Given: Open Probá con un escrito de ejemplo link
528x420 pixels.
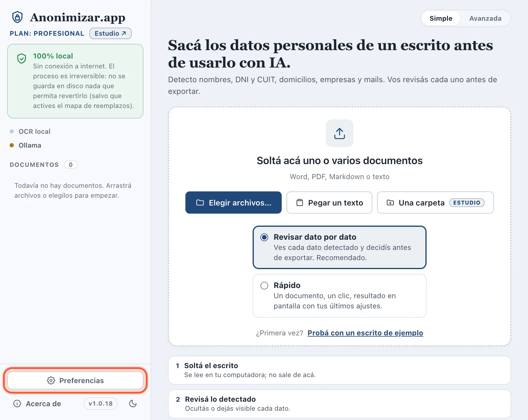Looking at the screenshot, I should point(365,333).
